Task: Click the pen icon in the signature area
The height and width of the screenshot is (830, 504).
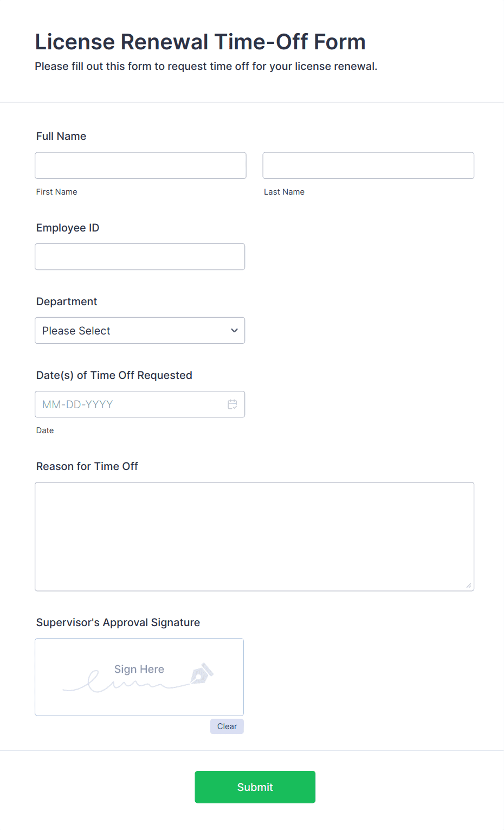Action: tap(201, 674)
